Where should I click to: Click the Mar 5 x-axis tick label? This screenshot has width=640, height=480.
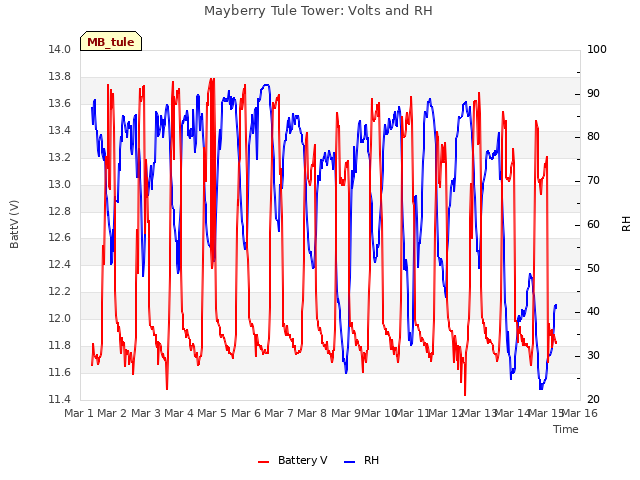[x=212, y=413]
